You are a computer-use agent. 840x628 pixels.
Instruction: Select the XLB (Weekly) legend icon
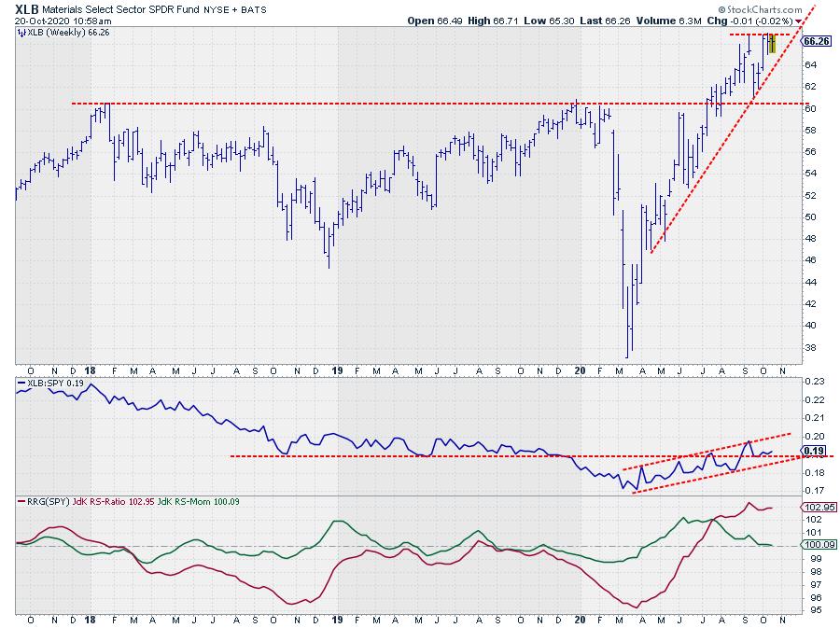21,32
